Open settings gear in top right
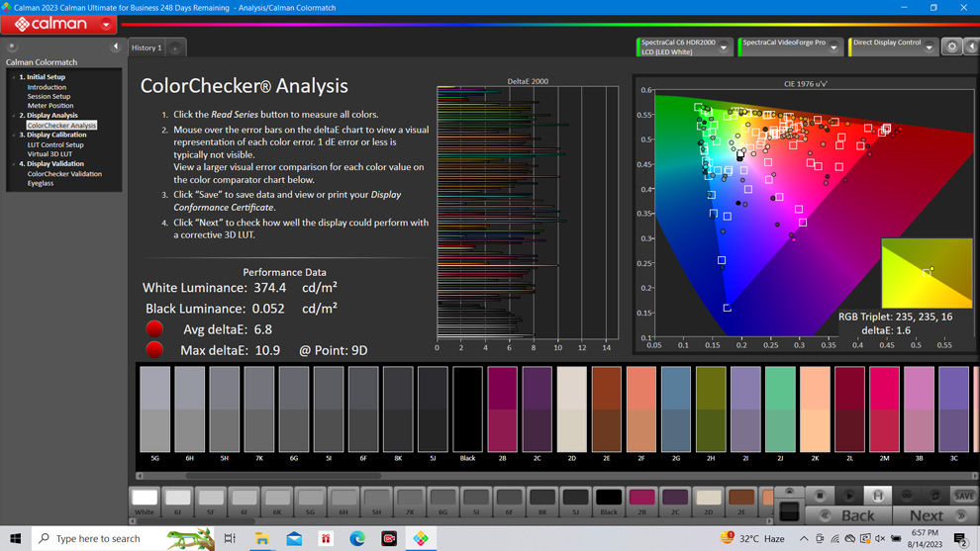Screen dimensions: 980x551 coord(951,46)
